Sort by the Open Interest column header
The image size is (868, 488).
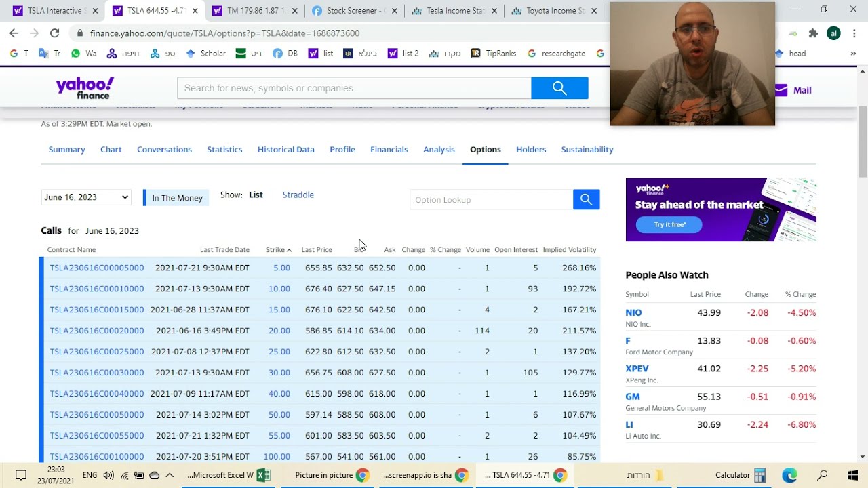coord(516,249)
